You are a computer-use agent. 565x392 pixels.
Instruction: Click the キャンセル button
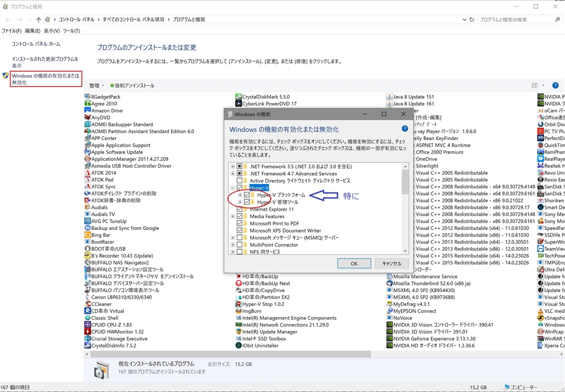tap(392, 264)
